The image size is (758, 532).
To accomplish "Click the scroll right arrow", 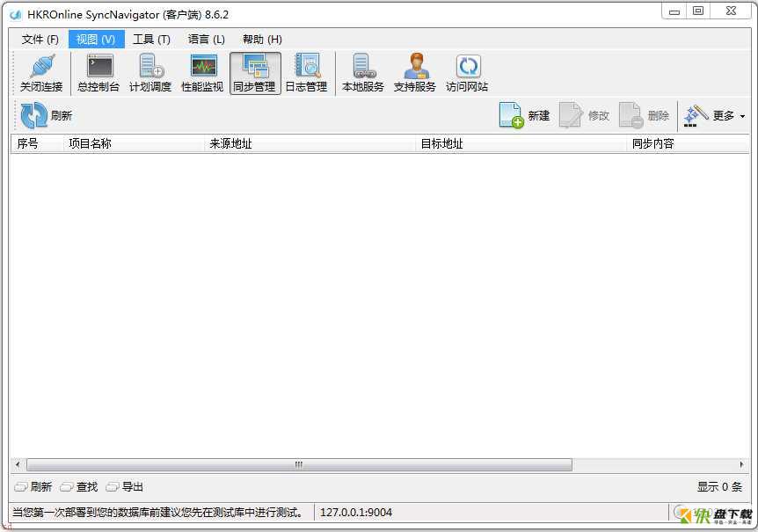I will pyautogui.click(x=742, y=465).
